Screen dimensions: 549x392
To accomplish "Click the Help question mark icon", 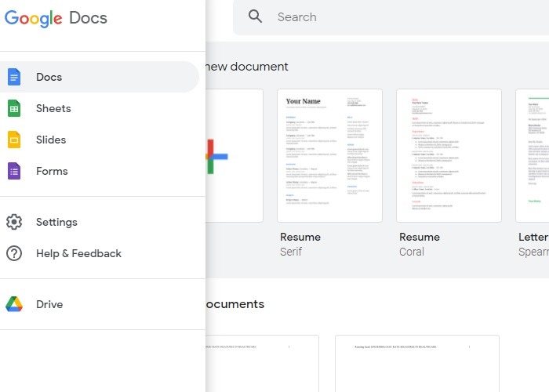I will (x=14, y=253).
